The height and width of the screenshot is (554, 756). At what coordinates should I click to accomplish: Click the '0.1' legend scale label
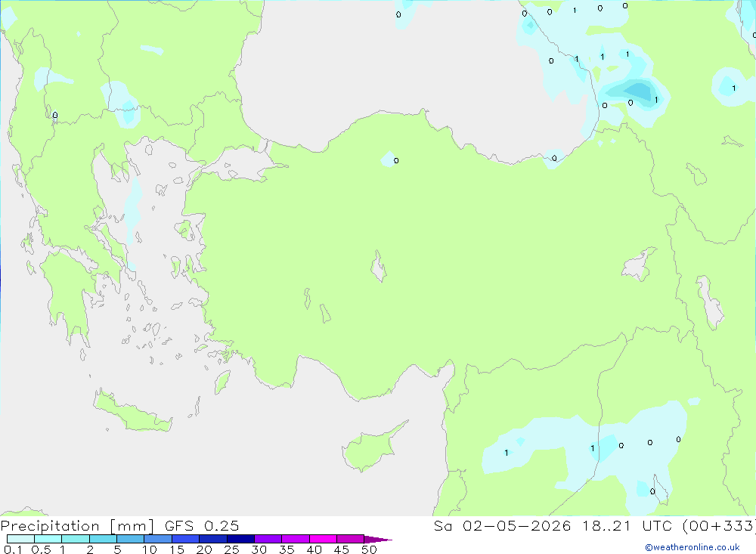(x=13, y=549)
